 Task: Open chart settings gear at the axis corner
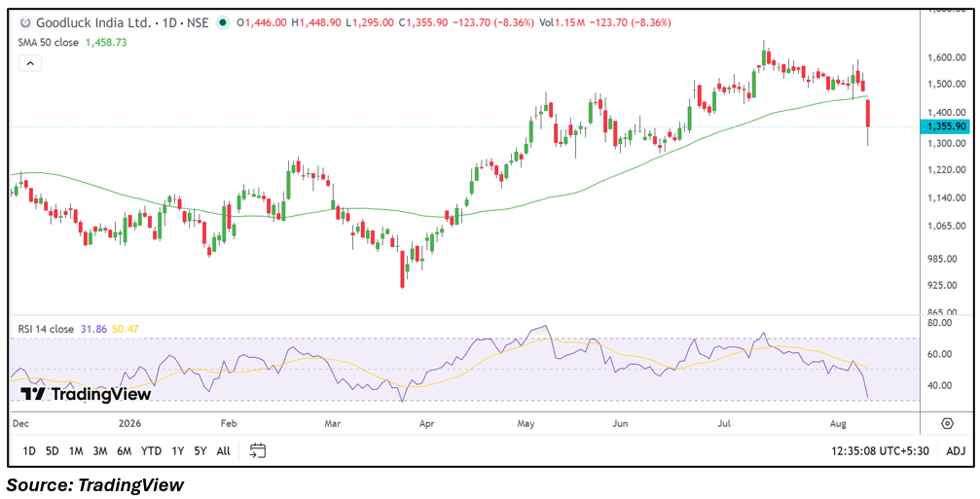click(948, 424)
